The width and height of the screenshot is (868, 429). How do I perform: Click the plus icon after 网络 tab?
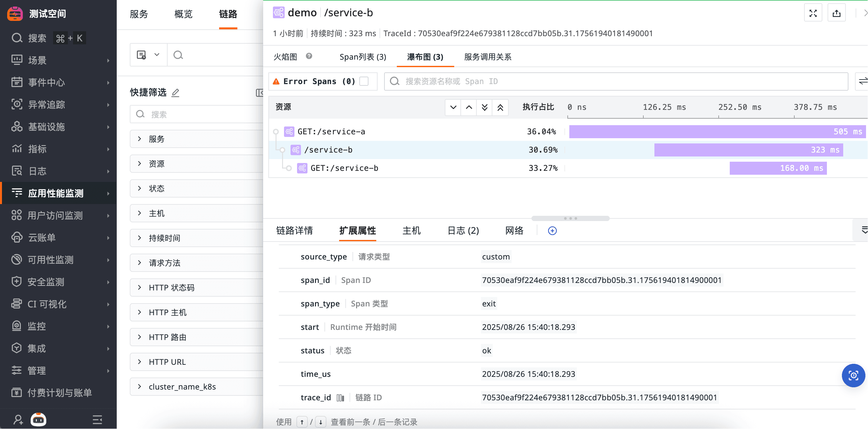pos(552,231)
